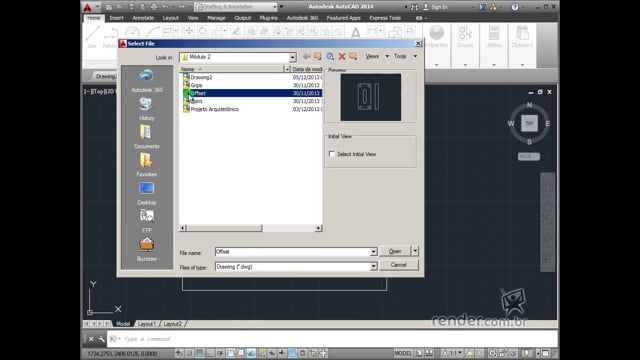This screenshot has height=360, width=640.
Task: Click the command line customize wrench icon
Action: coord(101,339)
